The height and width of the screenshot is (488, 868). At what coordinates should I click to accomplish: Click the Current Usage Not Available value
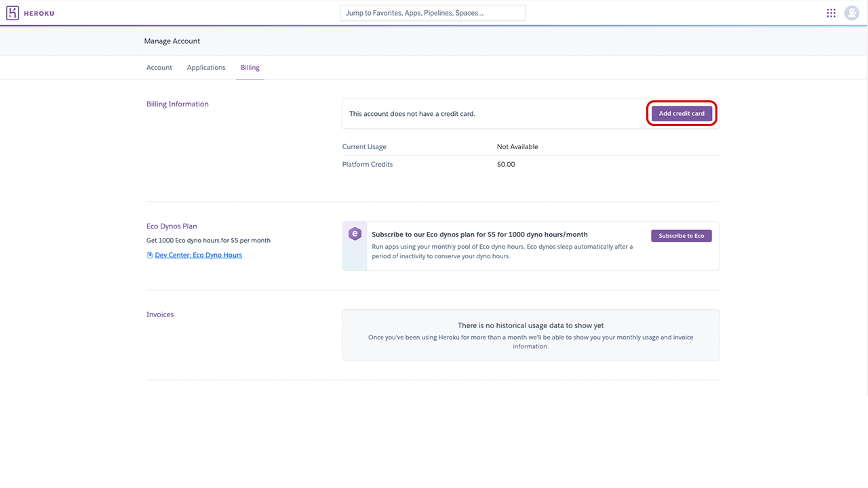click(x=517, y=147)
